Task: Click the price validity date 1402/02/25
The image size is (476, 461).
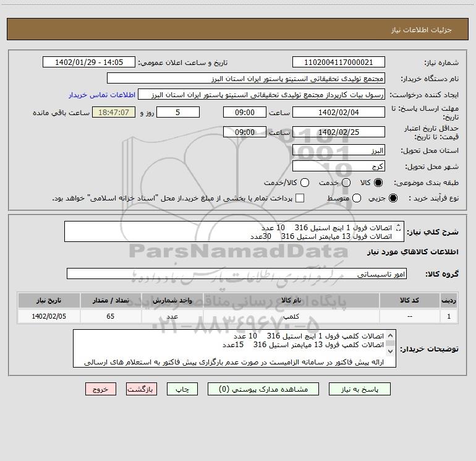Action: pos(339,132)
